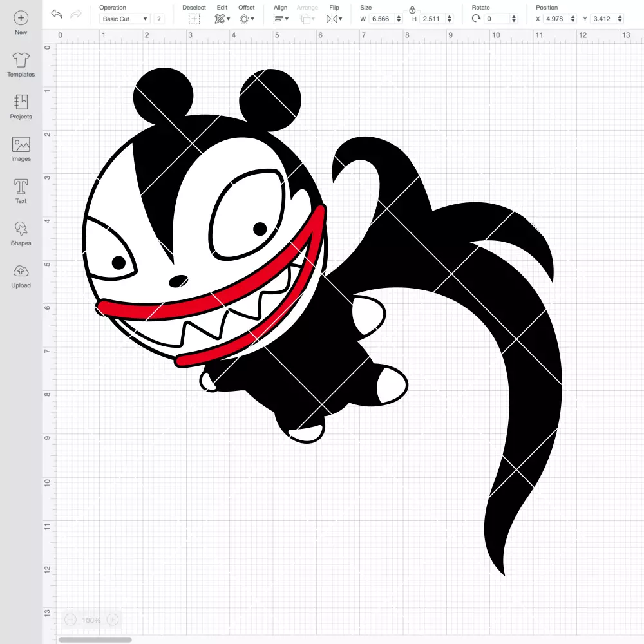The width and height of the screenshot is (644, 644).
Task: Click the Operation label
Action: 113,7
